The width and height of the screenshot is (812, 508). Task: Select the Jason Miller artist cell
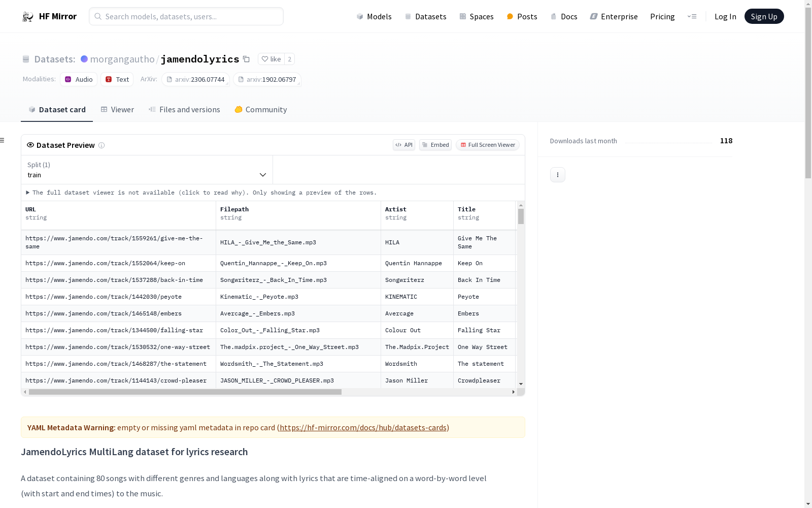point(417,380)
